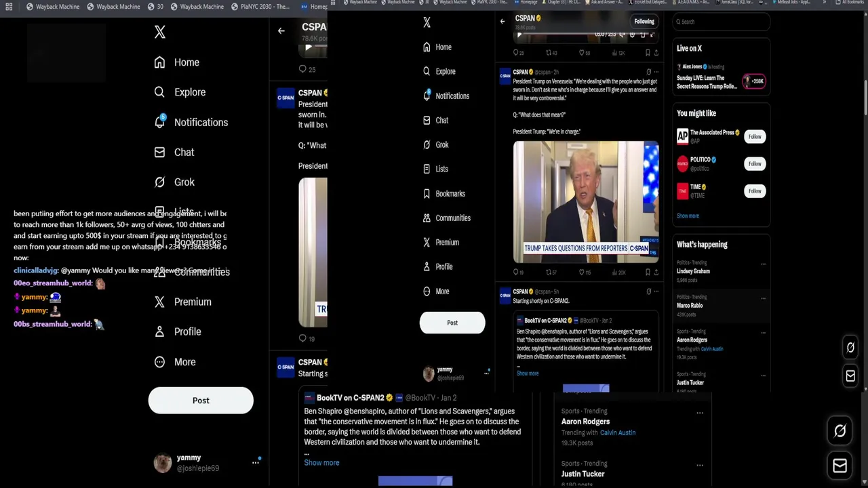The width and height of the screenshot is (868, 488).
Task: Open the Chrome apps grid icon in bookmarks bar
Action: pos(9,7)
